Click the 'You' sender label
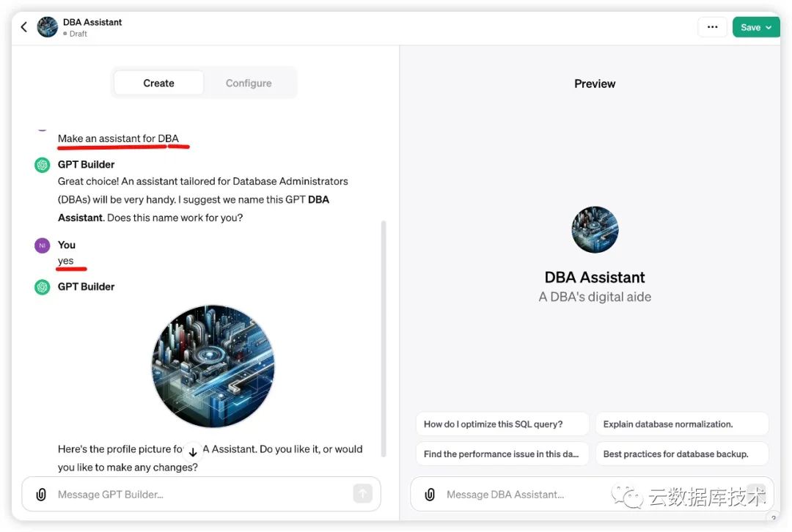Viewport: 792px width, 532px height. click(x=67, y=245)
